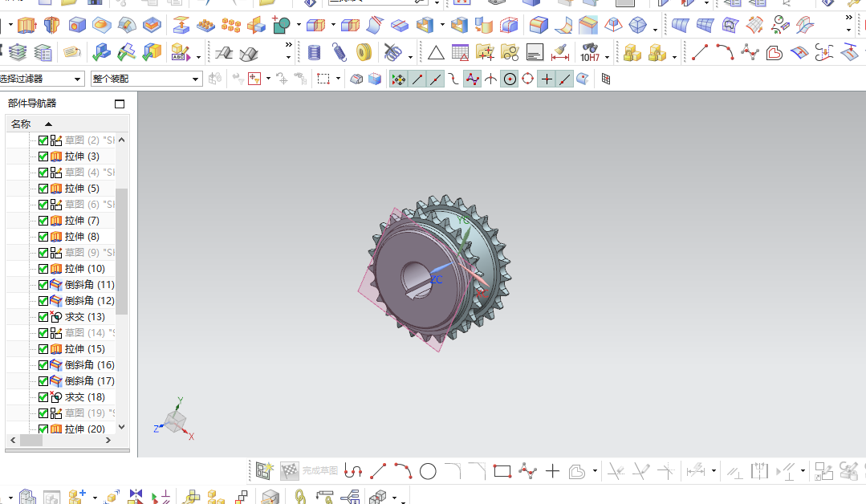The height and width of the screenshot is (504, 866).
Task: Select 拉伸 (7) in the part navigator
Action: coord(82,221)
